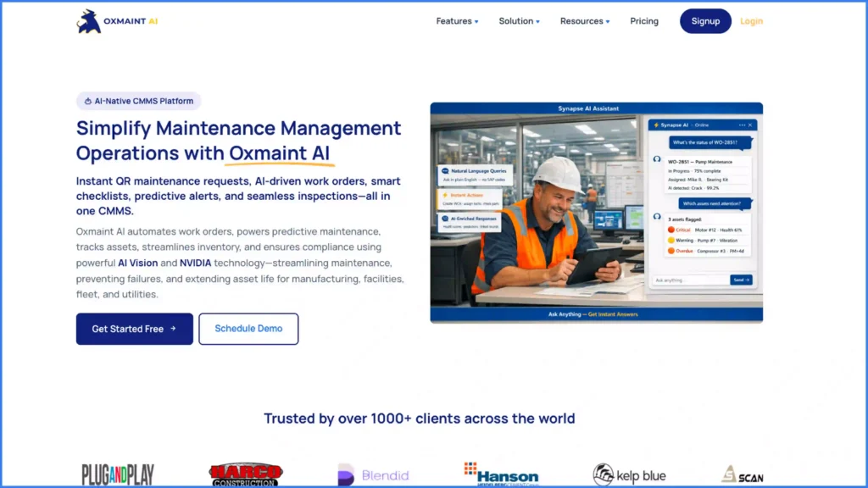Click the Harco Construction client logo

coord(246,474)
